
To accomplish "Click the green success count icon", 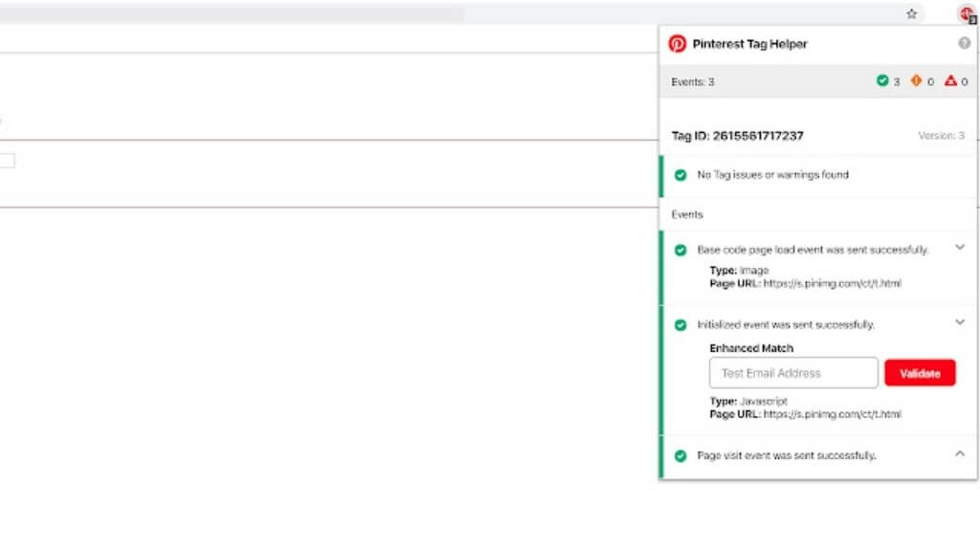I will [882, 81].
